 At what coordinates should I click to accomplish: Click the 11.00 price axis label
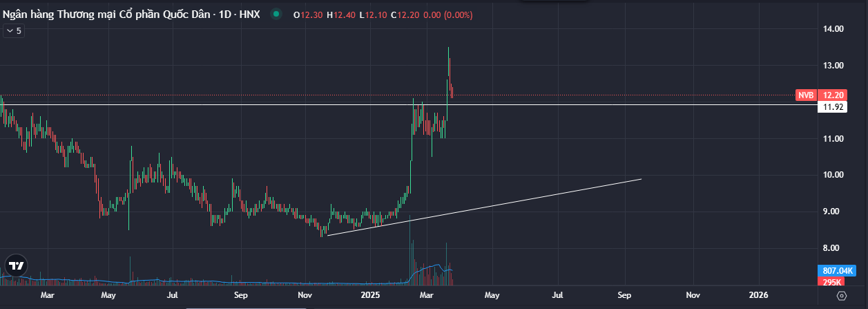pos(833,139)
